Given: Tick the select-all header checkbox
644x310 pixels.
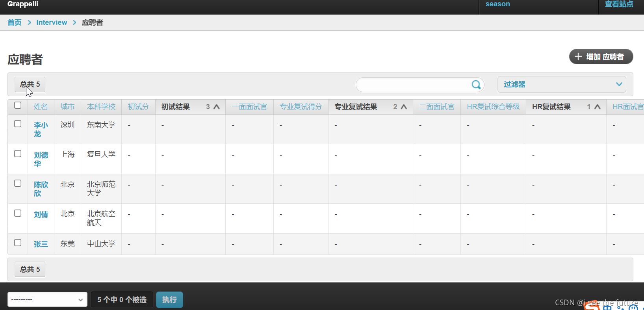Looking at the screenshot, I should coord(18,105).
